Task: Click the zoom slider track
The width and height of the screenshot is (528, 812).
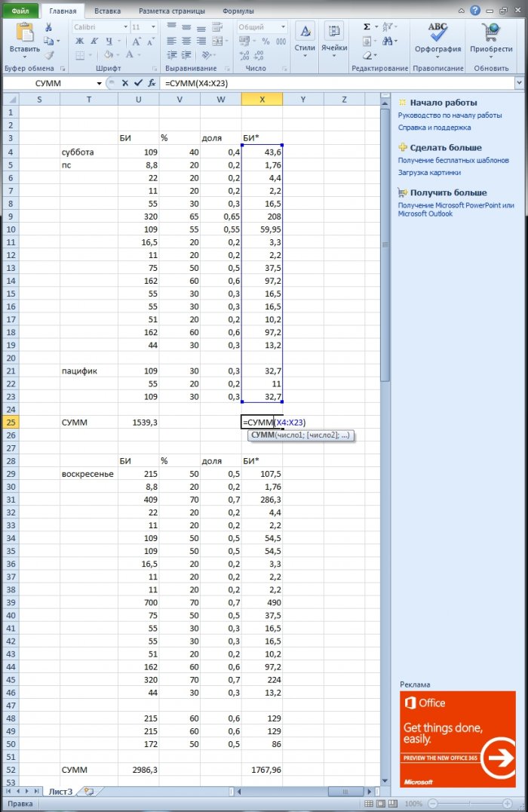Action: (471, 804)
